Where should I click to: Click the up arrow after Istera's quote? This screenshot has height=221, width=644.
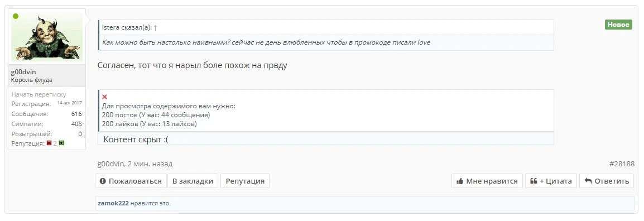tap(156, 27)
